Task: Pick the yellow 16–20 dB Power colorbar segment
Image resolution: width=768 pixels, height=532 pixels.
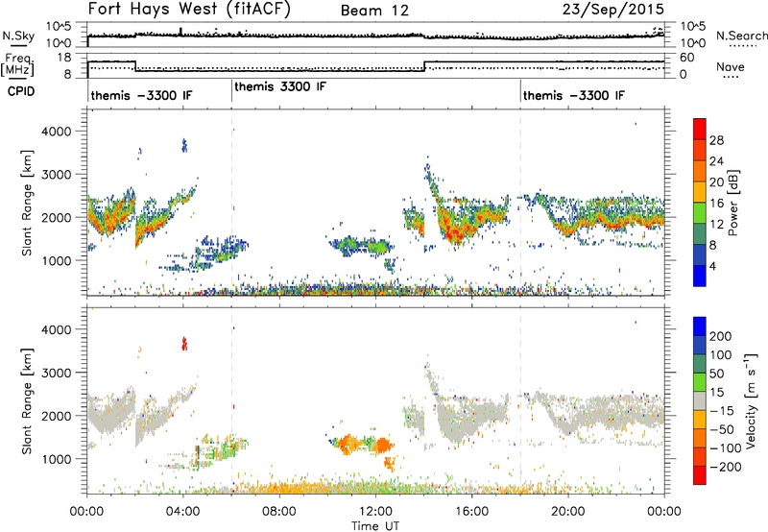Action: point(700,192)
